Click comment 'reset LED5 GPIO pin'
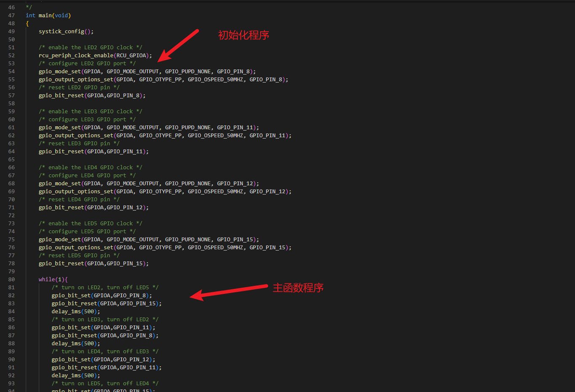Viewport: 575px width, 392px height. [79, 256]
